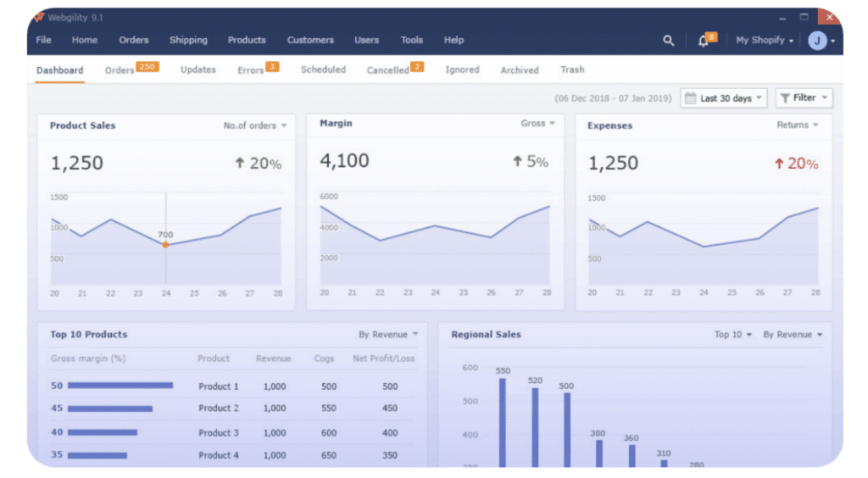This screenshot has height=478, width=868.
Task: Expand By Revenue dropdown in Top 10 Products
Action: [x=388, y=335]
